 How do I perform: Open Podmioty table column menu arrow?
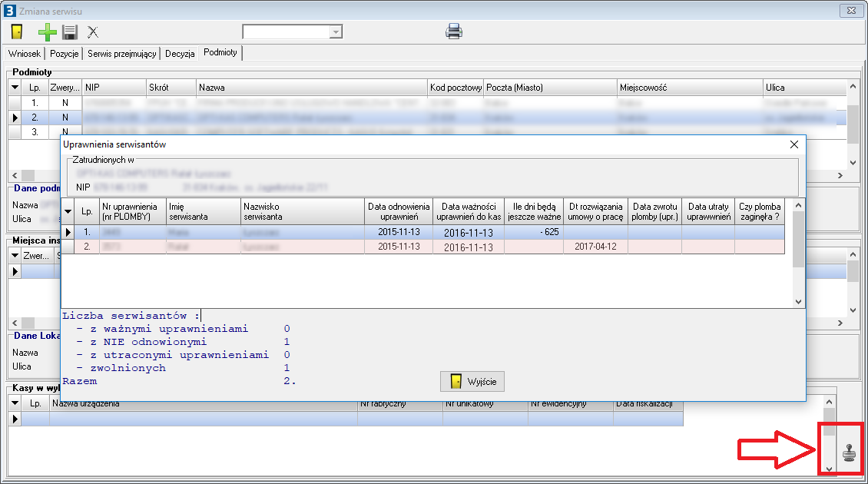(15, 88)
